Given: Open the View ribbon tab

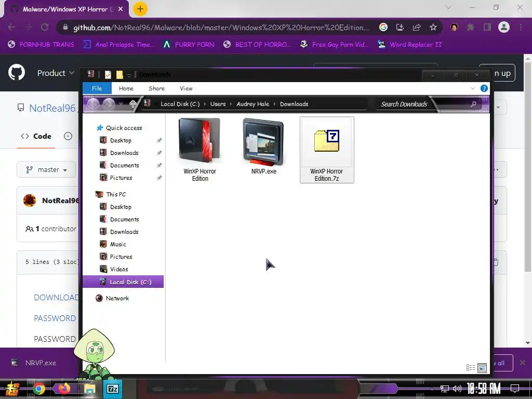Looking at the screenshot, I should [x=186, y=88].
